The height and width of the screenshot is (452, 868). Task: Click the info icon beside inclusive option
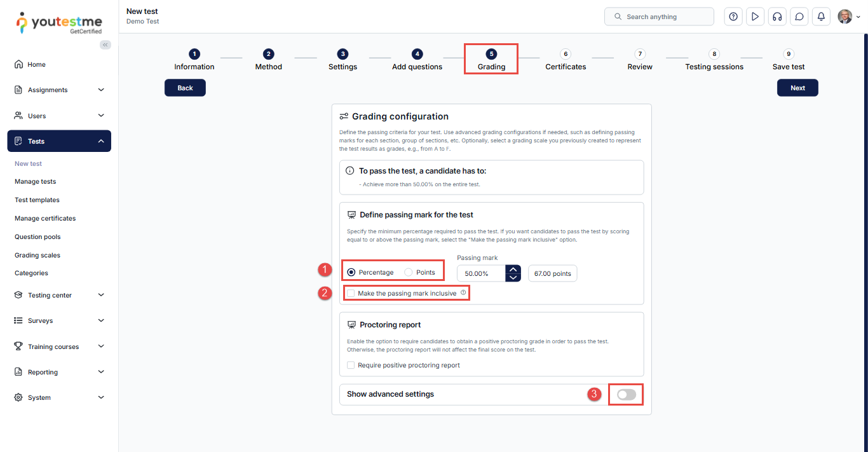click(463, 293)
